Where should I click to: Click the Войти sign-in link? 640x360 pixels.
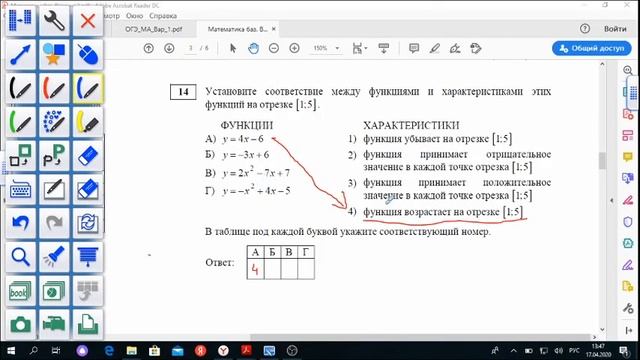point(615,29)
